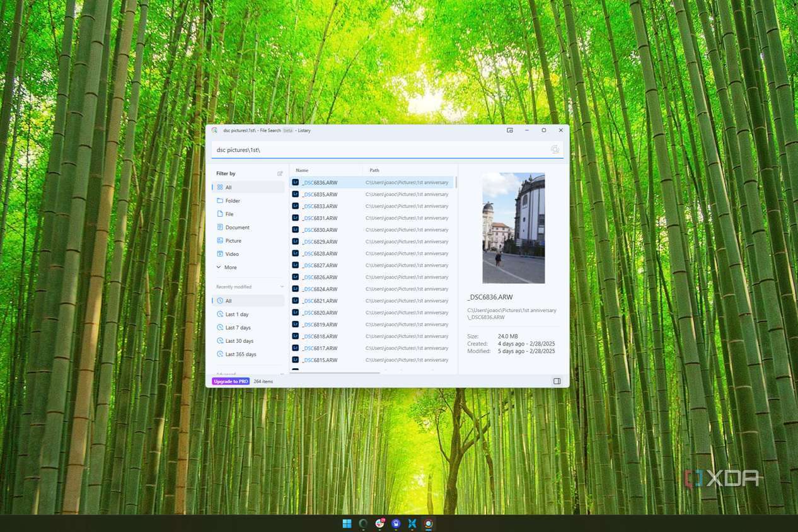Filter results by Folder
Screen dimensions: 798x532
pyautogui.click(x=248, y=200)
